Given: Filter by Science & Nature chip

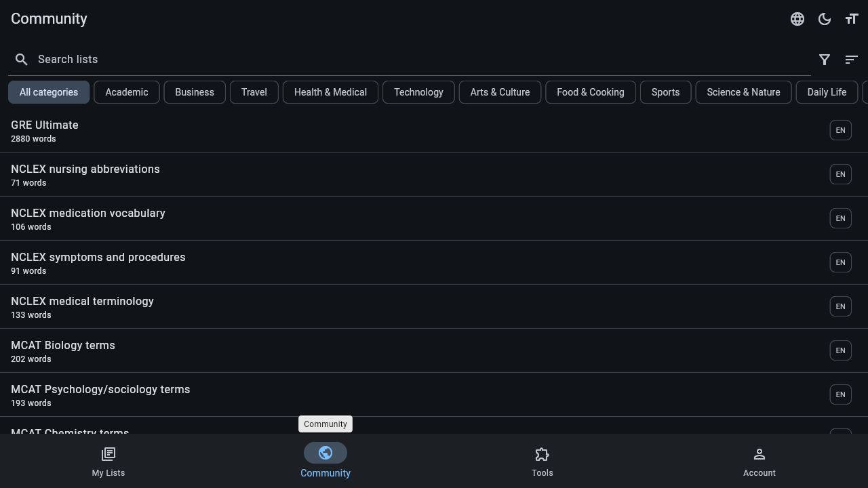Looking at the screenshot, I should [x=743, y=92].
